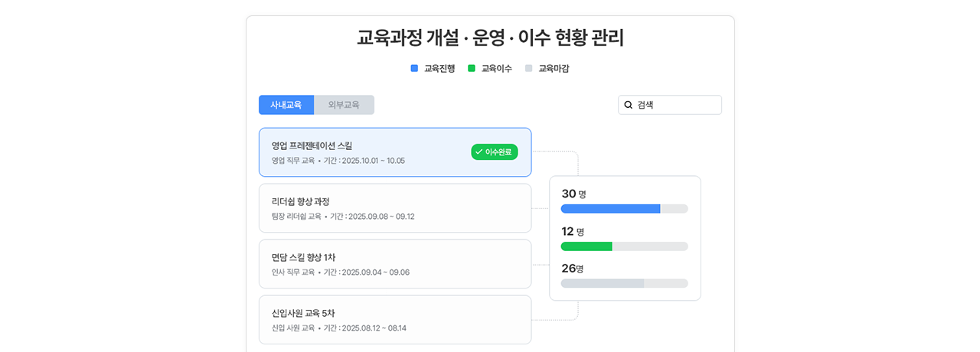Switch to the 외부교육 tab
The image size is (980, 352).
click(344, 105)
